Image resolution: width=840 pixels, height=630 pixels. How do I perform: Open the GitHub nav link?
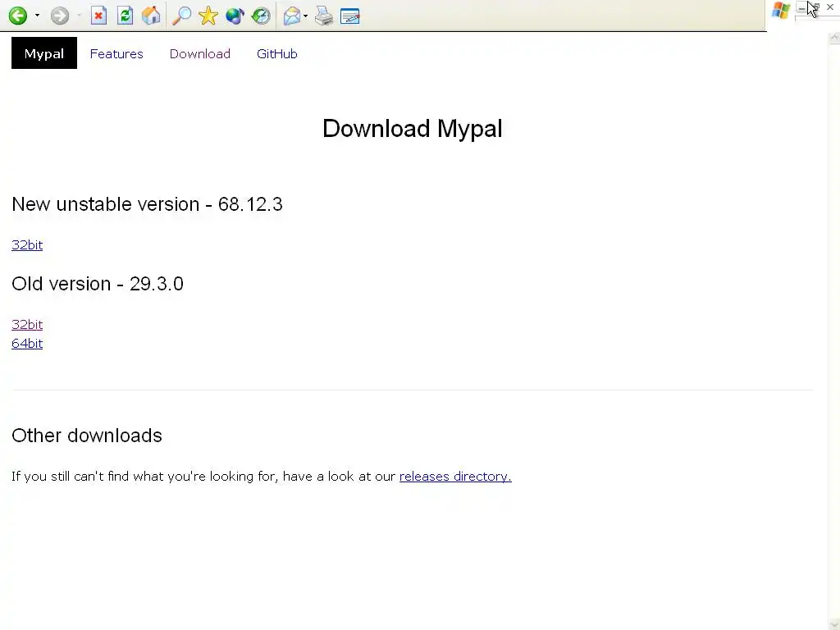277,53
